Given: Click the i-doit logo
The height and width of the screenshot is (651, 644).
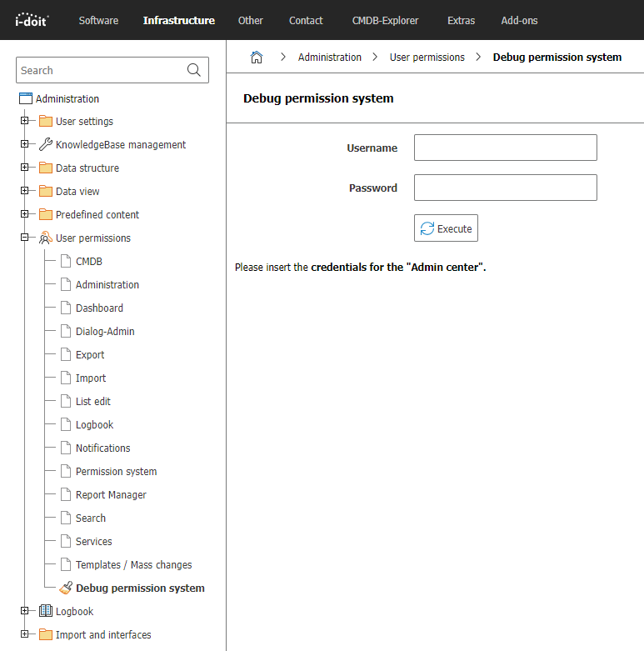Looking at the screenshot, I should click(32, 19).
